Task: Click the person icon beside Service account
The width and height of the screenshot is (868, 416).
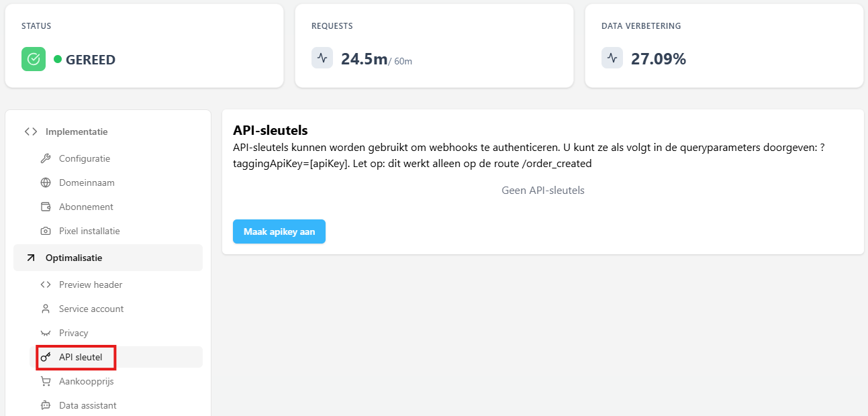Action: (46, 309)
